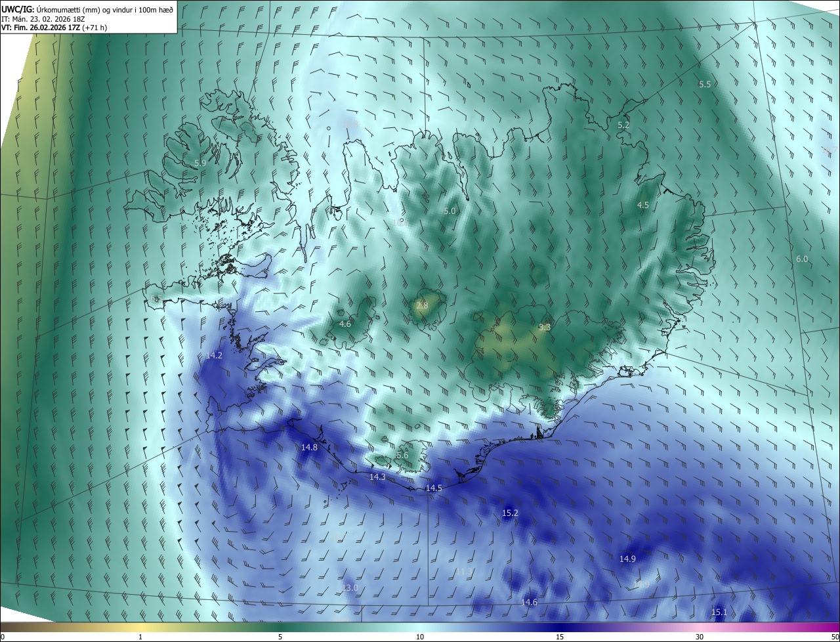This screenshot has height=642, width=840.
Task: Click the color scale label 1
Action: (x=140, y=637)
